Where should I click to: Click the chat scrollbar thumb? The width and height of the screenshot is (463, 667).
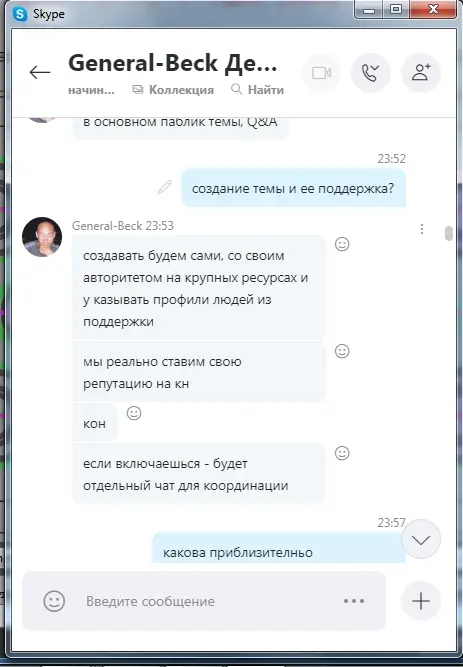tap(449, 234)
